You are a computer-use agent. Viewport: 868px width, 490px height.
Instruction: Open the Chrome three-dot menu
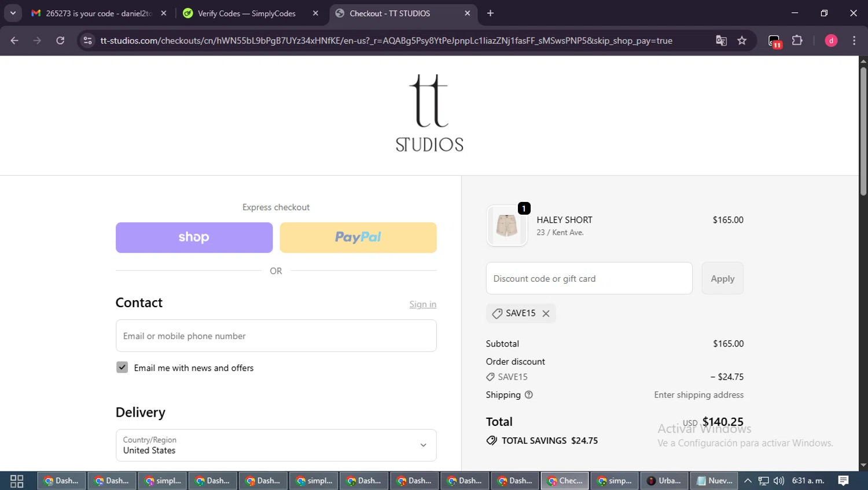coord(854,40)
